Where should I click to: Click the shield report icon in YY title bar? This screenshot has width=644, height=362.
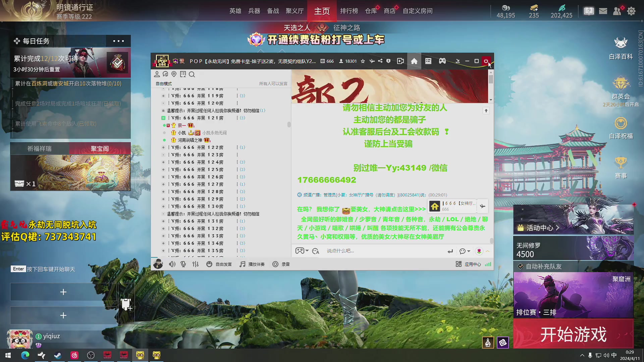pos(388,61)
